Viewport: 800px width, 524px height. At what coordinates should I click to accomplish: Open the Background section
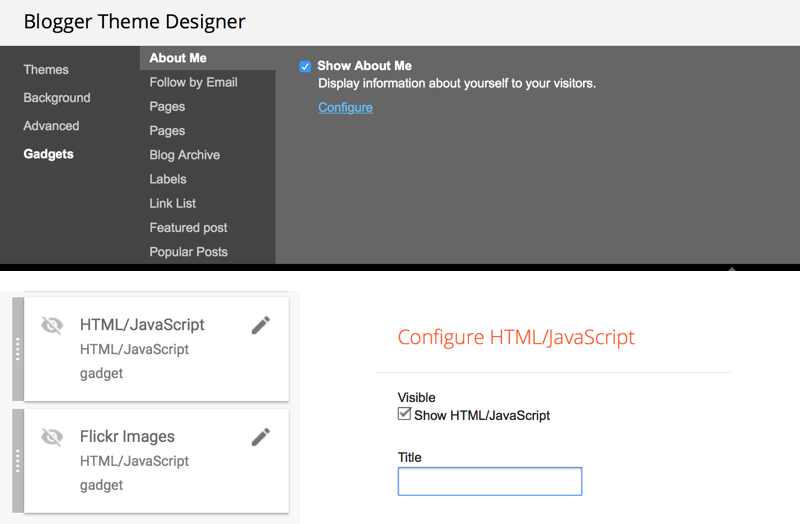[57, 97]
